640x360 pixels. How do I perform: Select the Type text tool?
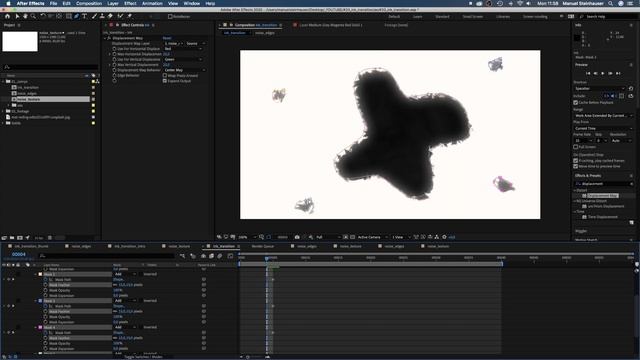84,16
